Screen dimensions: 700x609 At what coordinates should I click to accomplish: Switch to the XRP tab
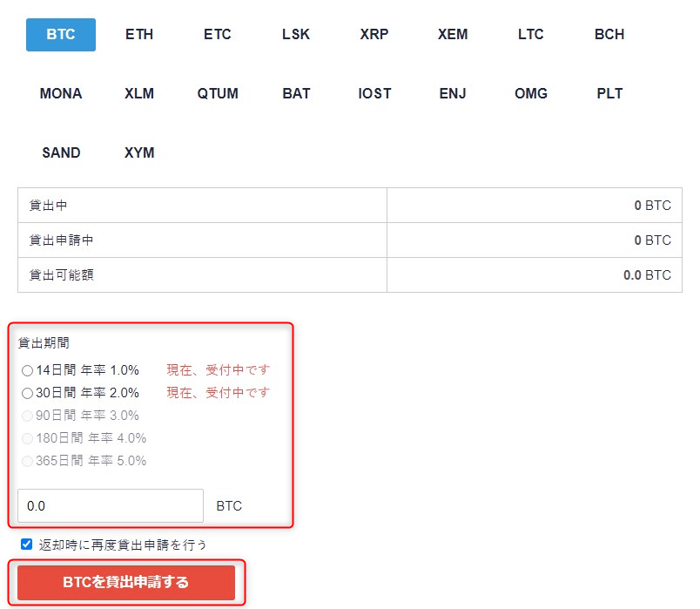374,34
